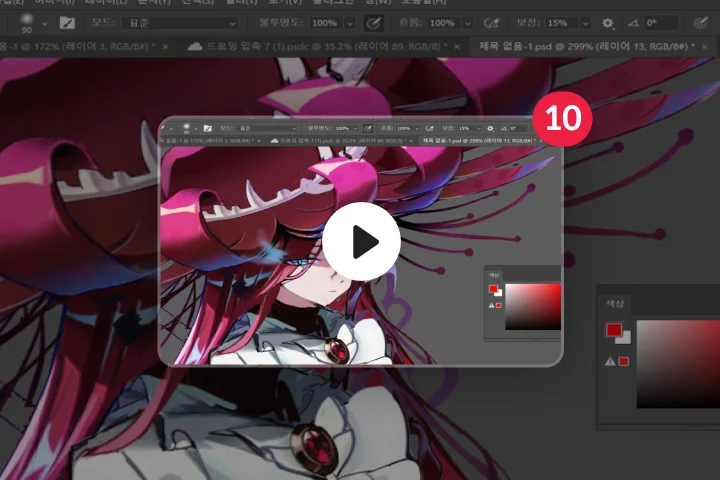The height and width of the screenshot is (480, 720).
Task: Close the 드로잉 압축 7 (1).psdc tab
Action: click(x=457, y=46)
